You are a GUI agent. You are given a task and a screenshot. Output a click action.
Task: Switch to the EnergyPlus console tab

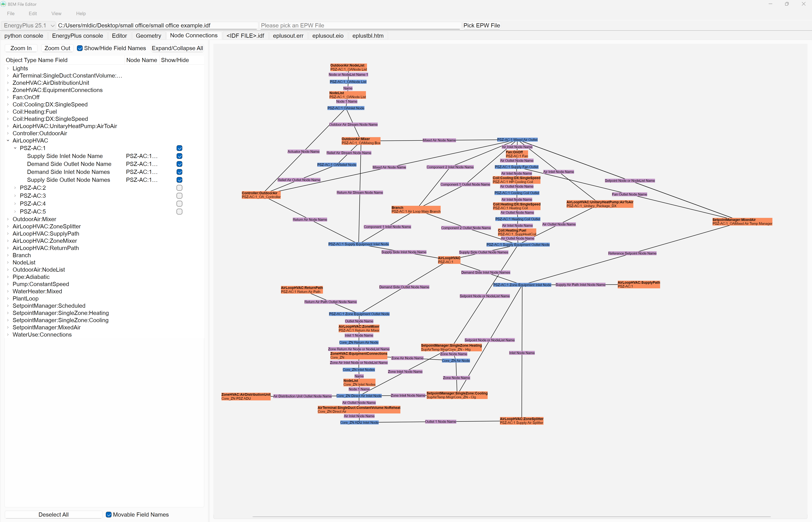point(77,36)
